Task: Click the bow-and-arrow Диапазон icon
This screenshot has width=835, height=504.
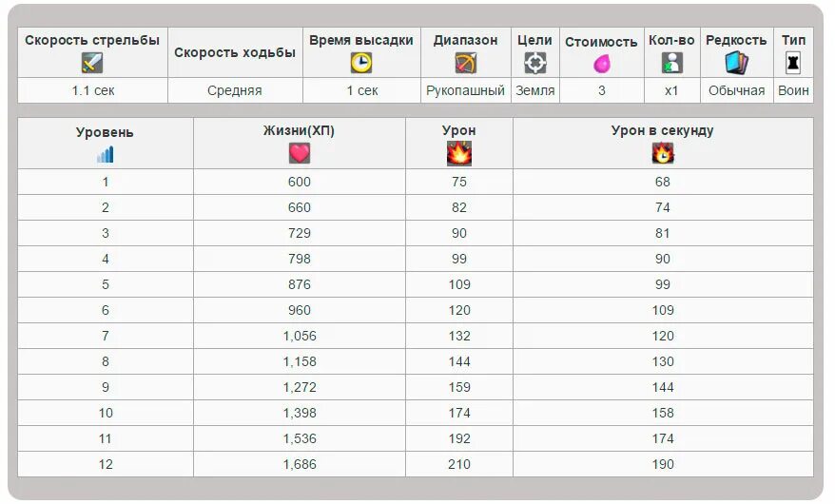Action: click(465, 63)
